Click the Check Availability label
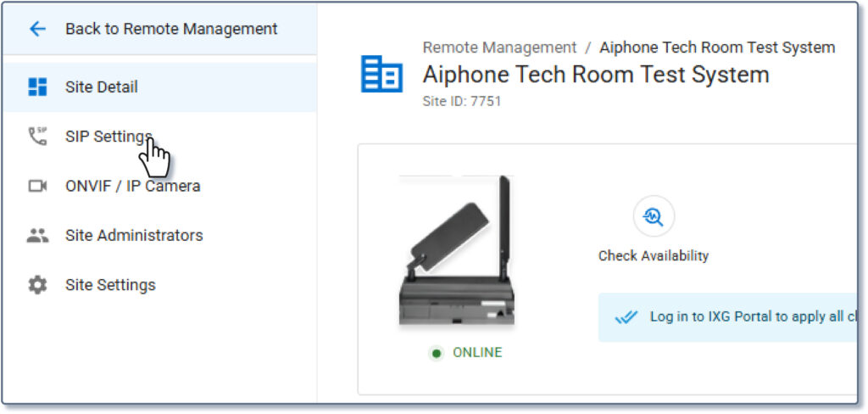The height and width of the screenshot is (414, 868). coord(654,255)
